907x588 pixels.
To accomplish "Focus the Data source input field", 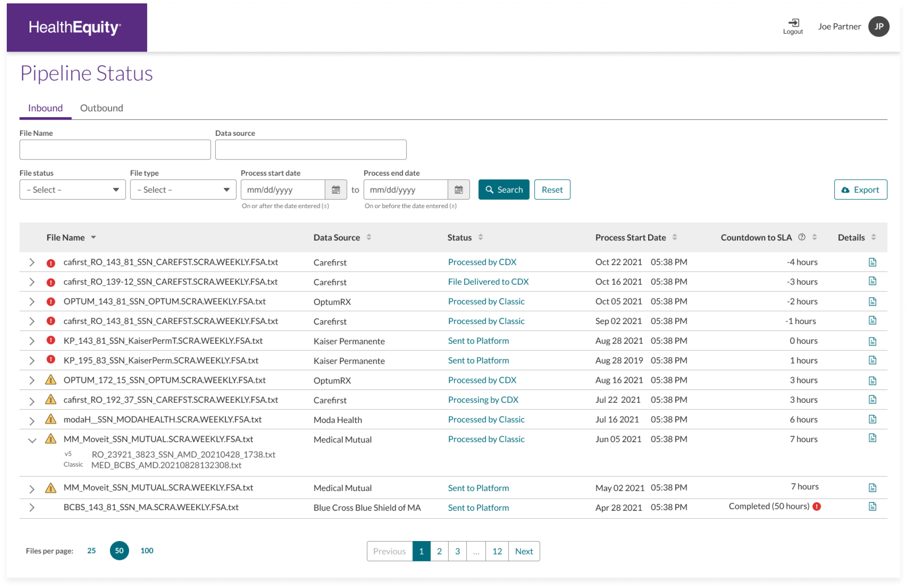I will click(x=311, y=150).
